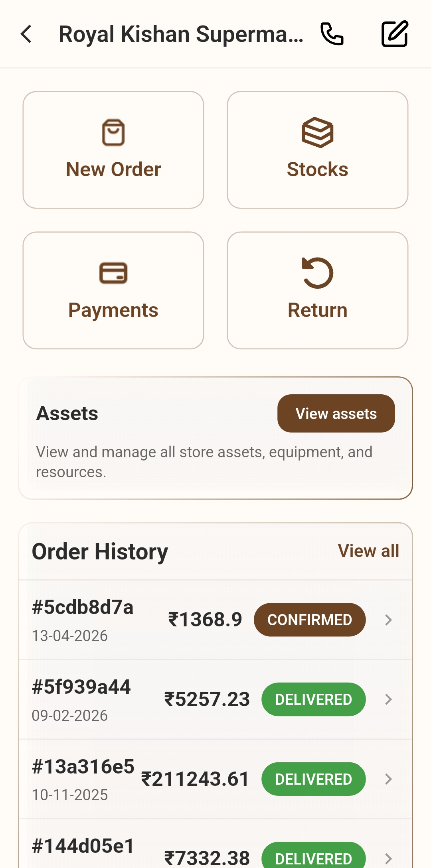Select order ID #5cdb8d7a
The height and width of the screenshot is (868, 431).
(83, 607)
